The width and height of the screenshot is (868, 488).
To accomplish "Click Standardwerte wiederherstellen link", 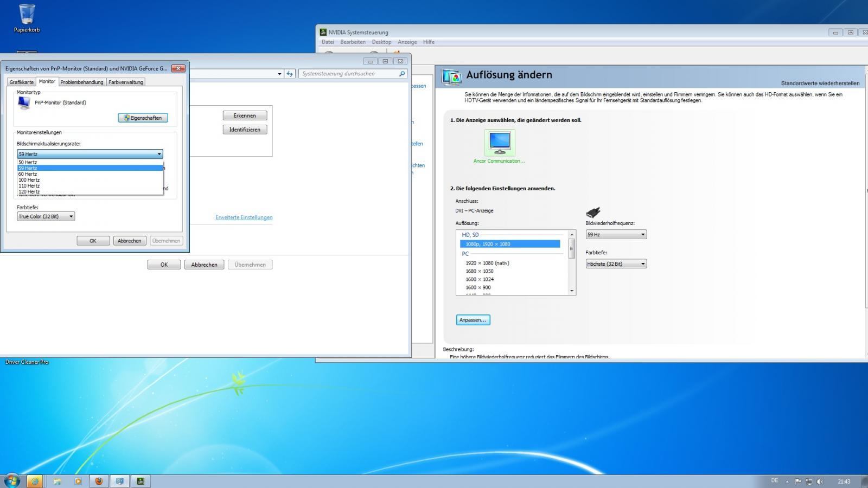I will pos(820,84).
